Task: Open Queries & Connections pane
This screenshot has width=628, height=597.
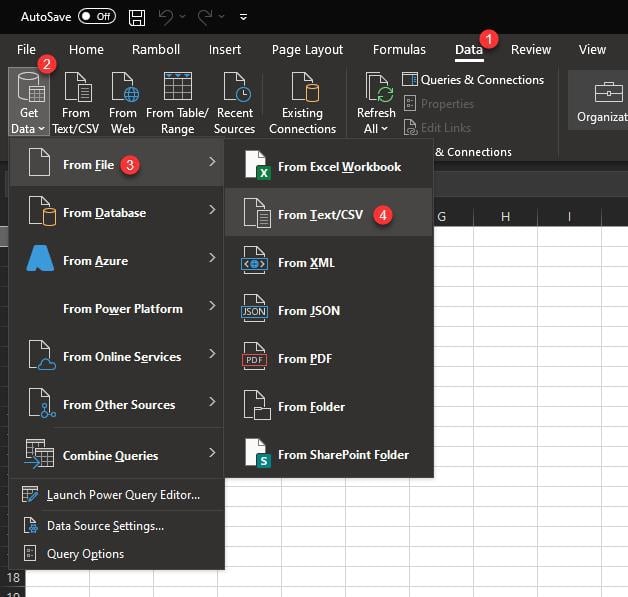Action: click(x=473, y=80)
